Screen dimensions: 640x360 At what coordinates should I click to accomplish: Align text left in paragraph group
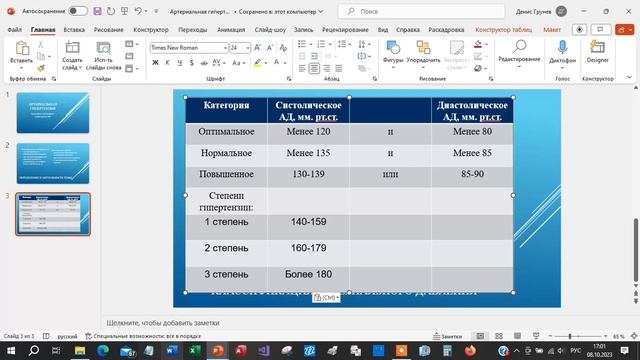click(302, 69)
